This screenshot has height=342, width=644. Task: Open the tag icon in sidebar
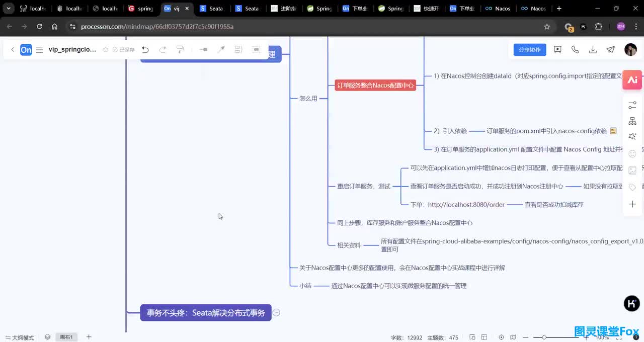tap(632, 187)
